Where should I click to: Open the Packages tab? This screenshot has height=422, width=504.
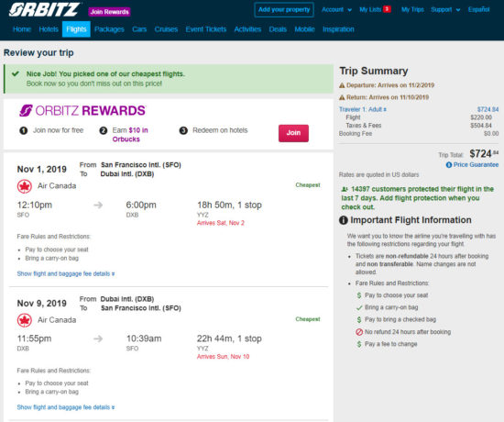pos(109,29)
